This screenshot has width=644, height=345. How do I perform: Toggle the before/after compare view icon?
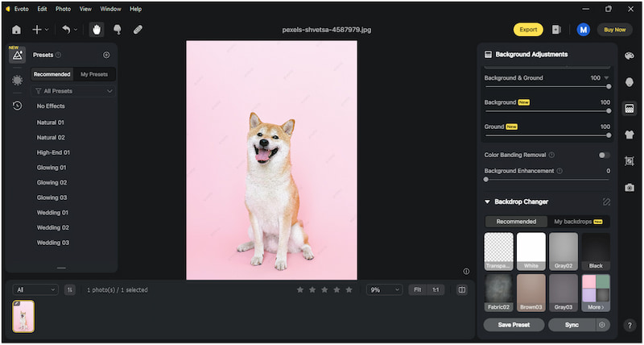pyautogui.click(x=462, y=290)
